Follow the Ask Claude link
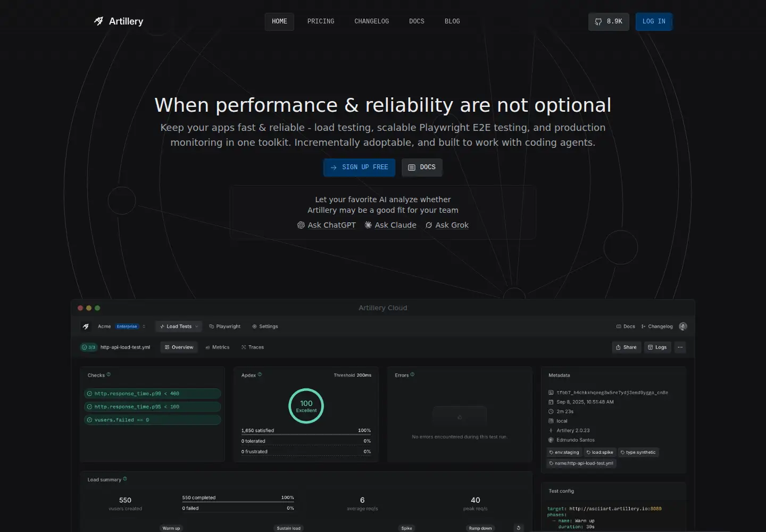This screenshot has width=766, height=532. (390, 225)
